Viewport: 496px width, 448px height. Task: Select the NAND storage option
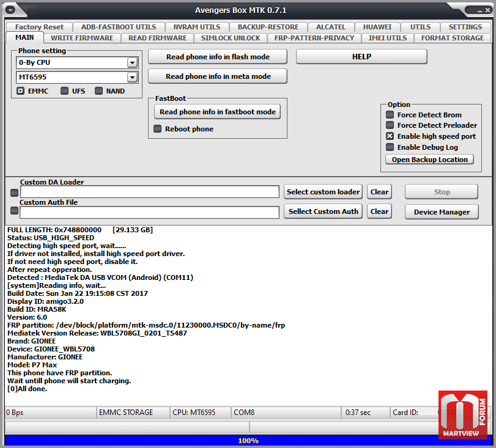[x=98, y=91]
